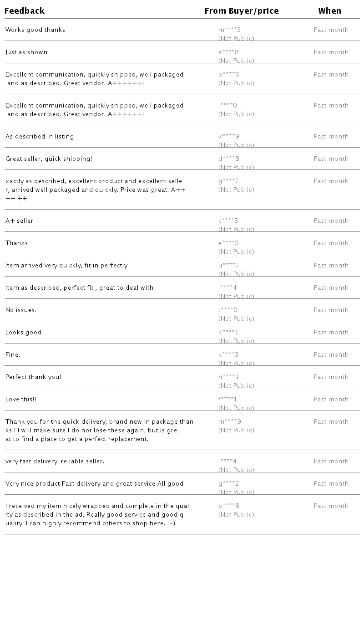Click the "A+ seller" feedback row
This screenshot has width=364, height=636.
pos(20,221)
